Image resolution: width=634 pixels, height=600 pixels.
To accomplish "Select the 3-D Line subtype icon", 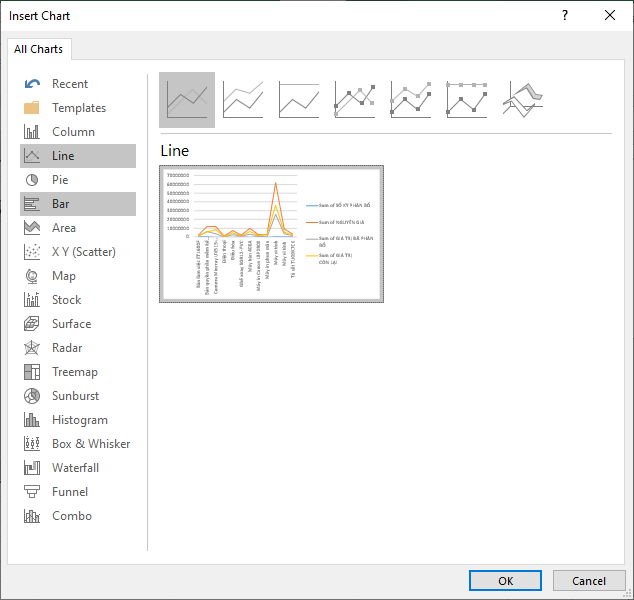I will click(522, 100).
